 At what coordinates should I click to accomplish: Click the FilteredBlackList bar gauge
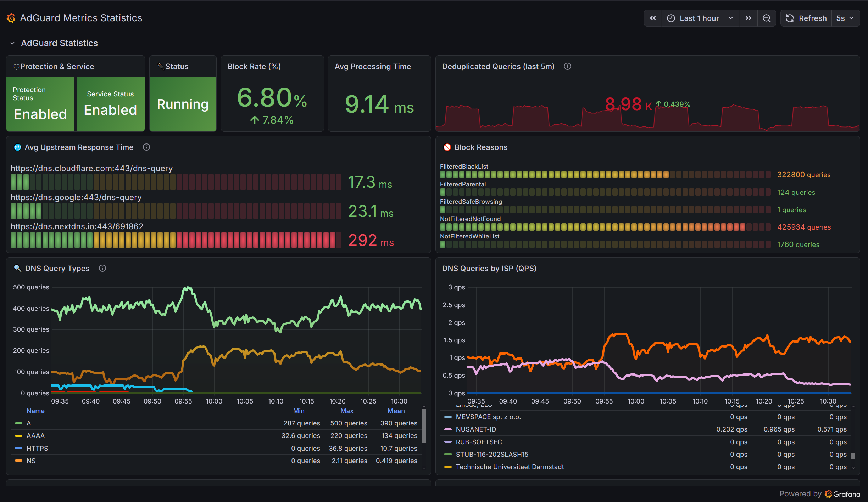pyautogui.click(x=605, y=175)
